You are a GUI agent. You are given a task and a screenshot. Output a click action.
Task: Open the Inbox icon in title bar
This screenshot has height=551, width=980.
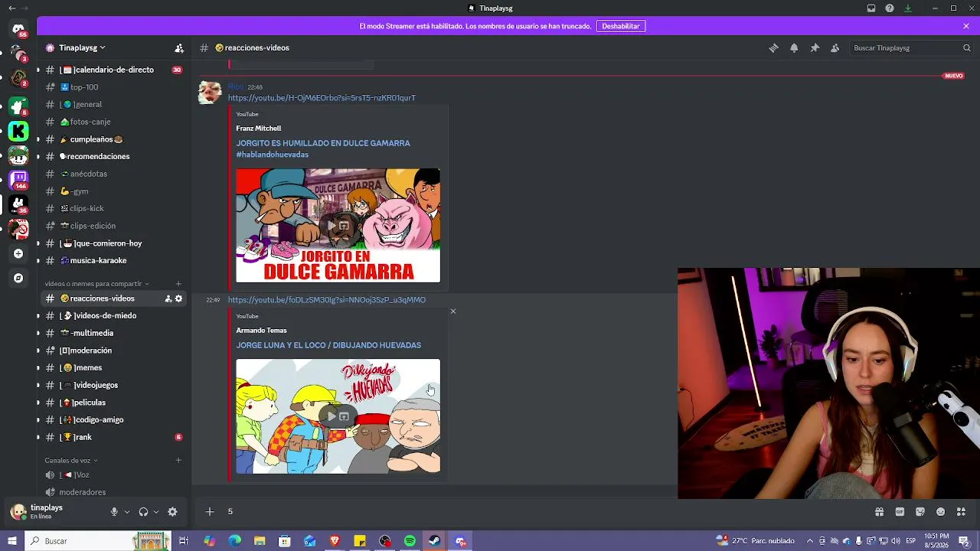tap(871, 8)
